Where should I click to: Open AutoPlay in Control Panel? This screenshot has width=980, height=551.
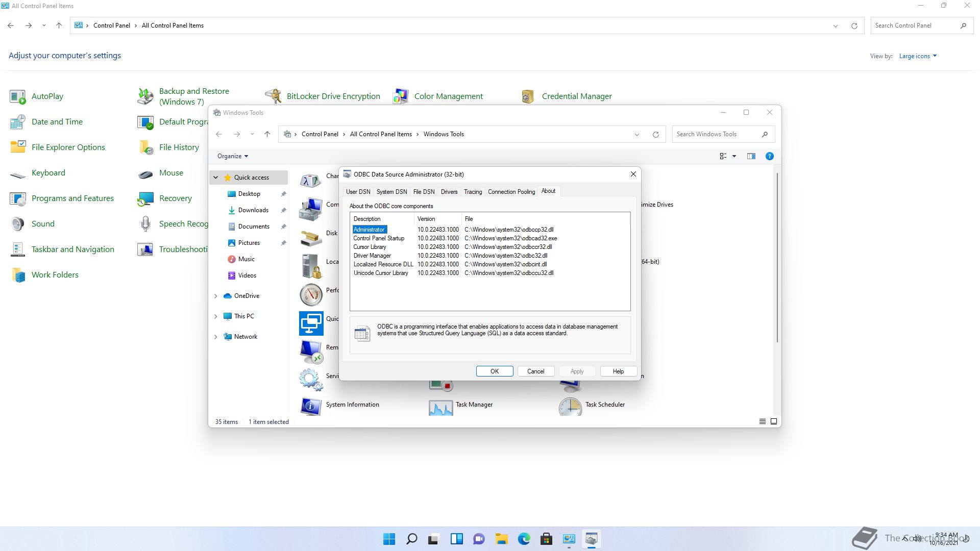(x=18, y=96)
